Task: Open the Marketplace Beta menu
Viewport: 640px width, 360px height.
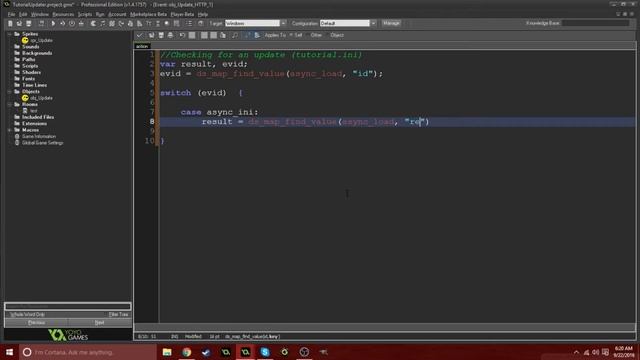Action: pyautogui.click(x=149, y=14)
